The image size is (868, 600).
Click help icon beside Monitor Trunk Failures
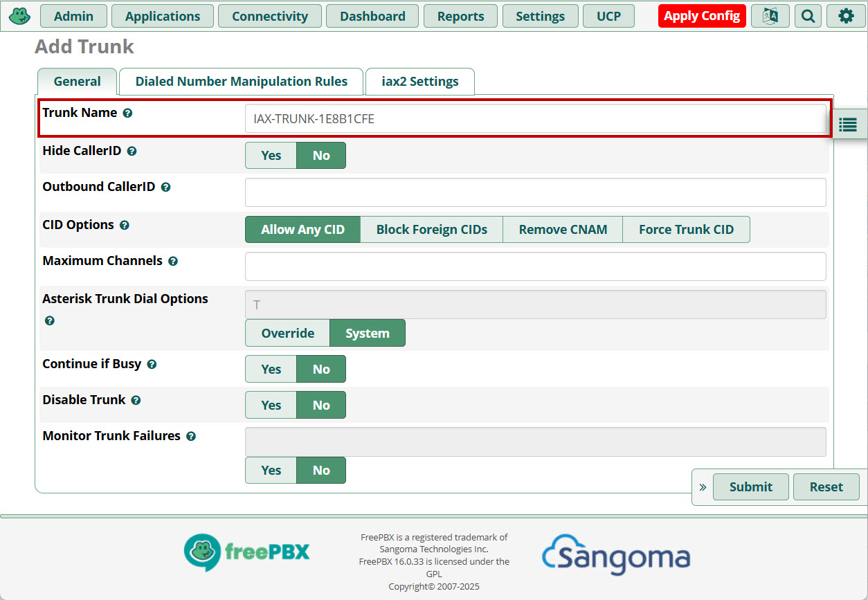tap(191, 437)
